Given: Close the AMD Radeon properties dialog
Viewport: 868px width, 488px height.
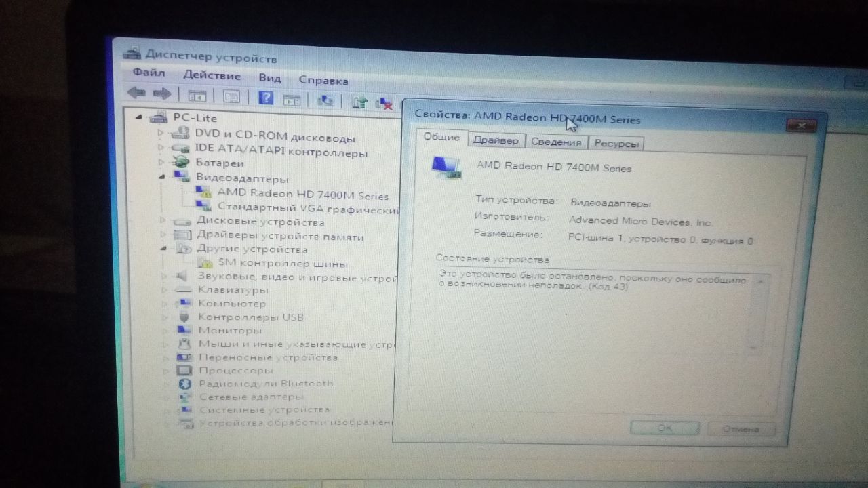Looking at the screenshot, I should click(x=800, y=127).
